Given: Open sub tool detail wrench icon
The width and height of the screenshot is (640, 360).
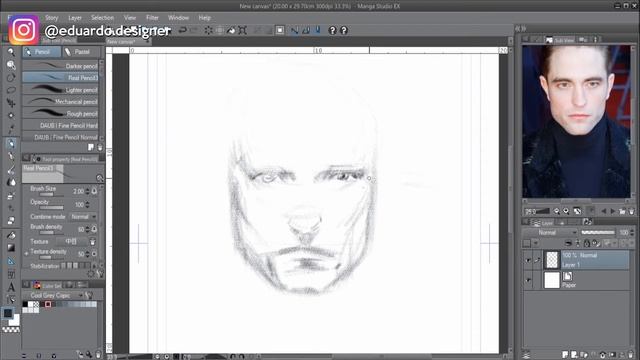Looking at the screenshot, I should coord(100,273).
